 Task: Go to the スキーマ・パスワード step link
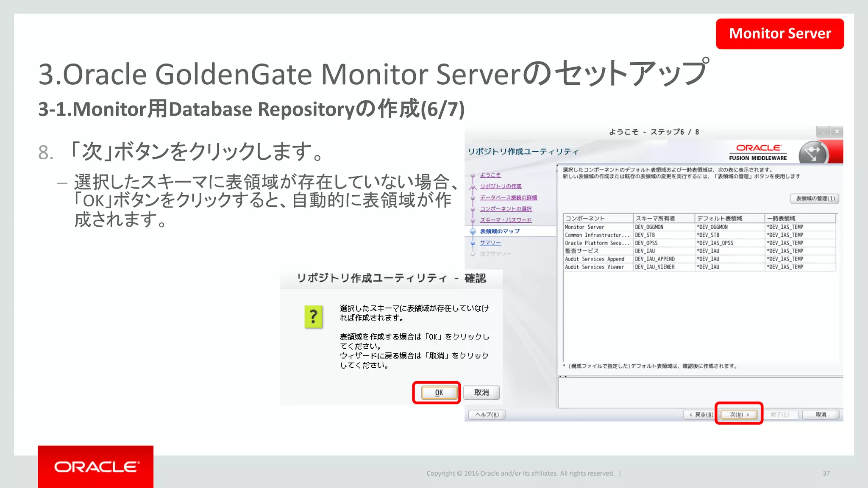tap(506, 220)
